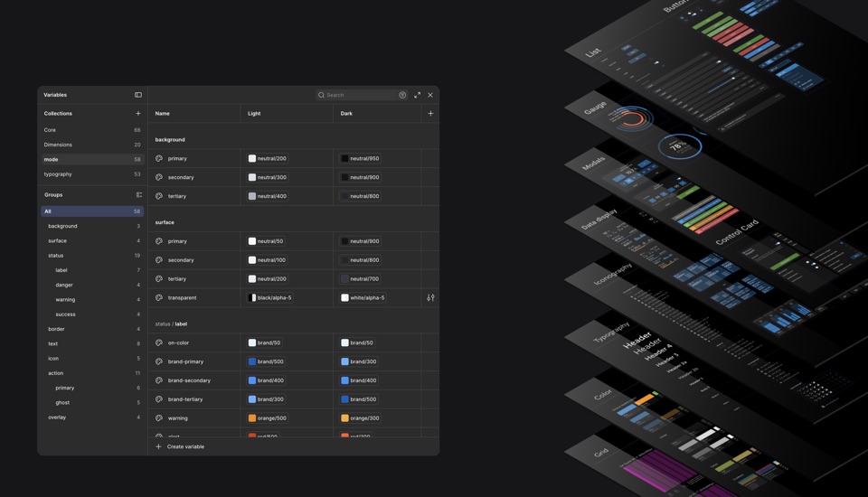The height and width of the screenshot is (497, 868).
Task: Click the Groups view options icon
Action: click(139, 195)
